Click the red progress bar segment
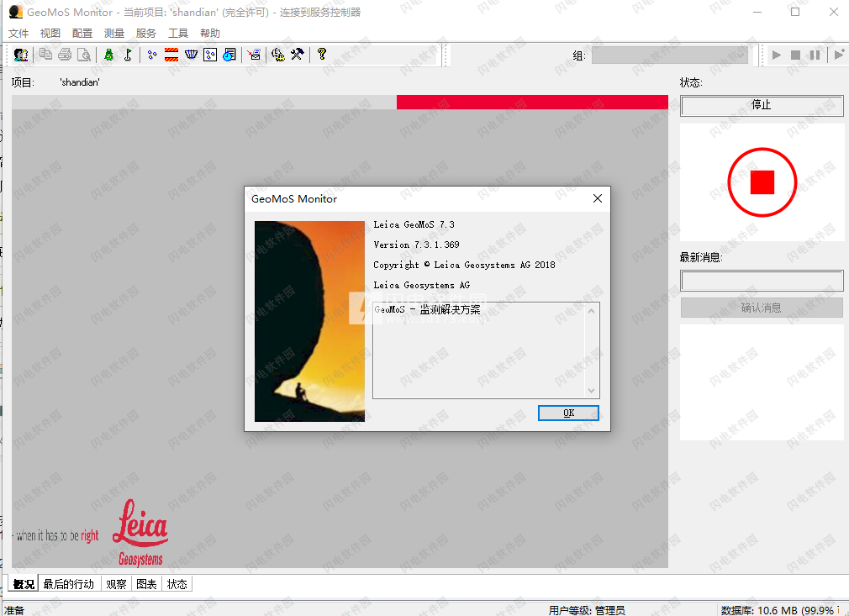This screenshot has height=616, width=849. click(532, 103)
